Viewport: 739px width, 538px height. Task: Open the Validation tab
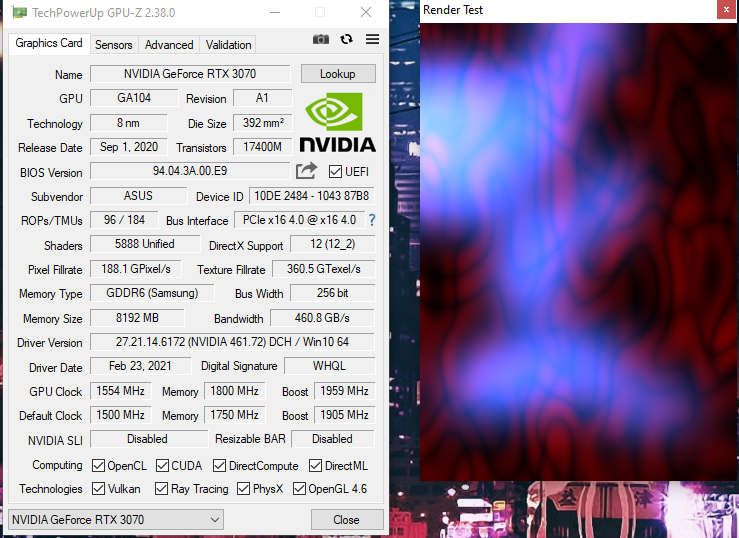coord(228,45)
